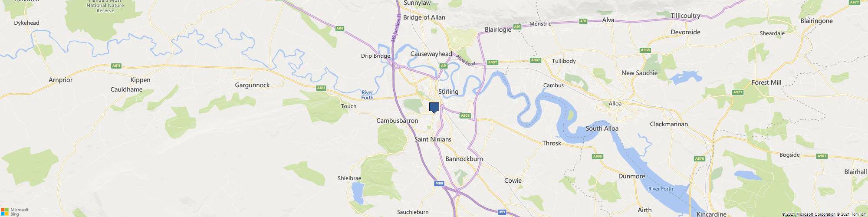This screenshot has width=868, height=217.
Task: Click the M9 motorway shield at bottom
Action: (502, 212)
